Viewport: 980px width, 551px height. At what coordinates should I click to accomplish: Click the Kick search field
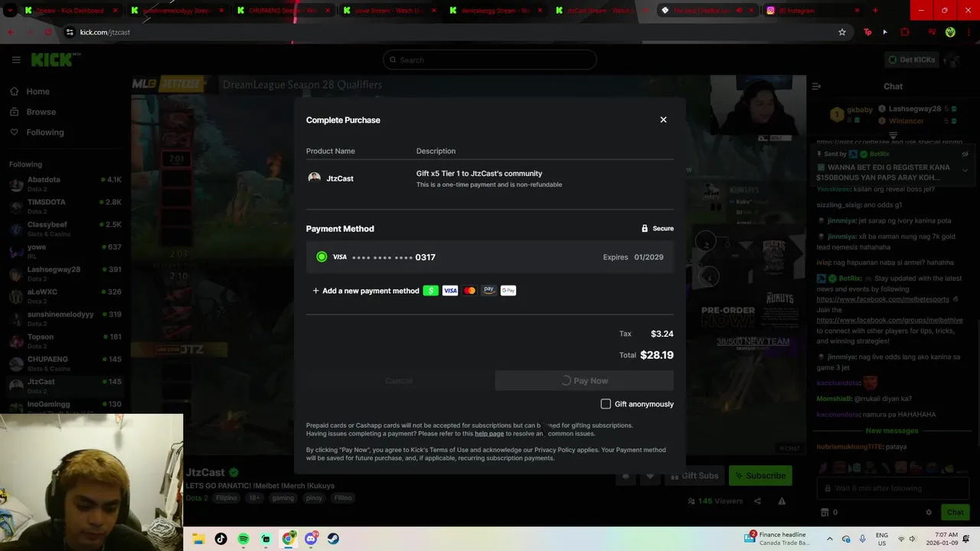(490, 60)
